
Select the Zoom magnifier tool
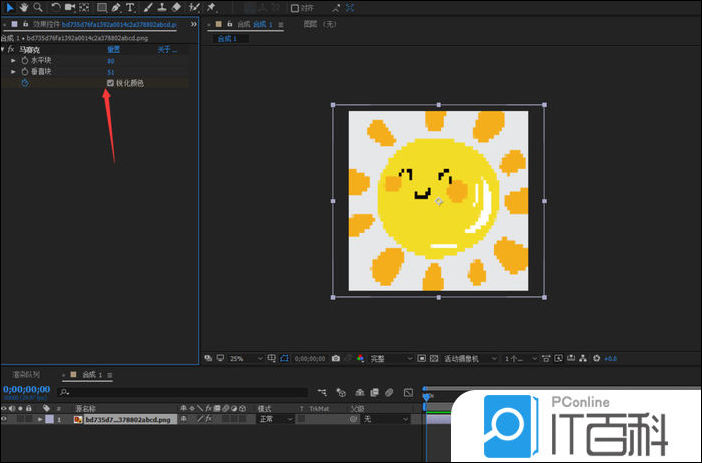click(x=37, y=7)
